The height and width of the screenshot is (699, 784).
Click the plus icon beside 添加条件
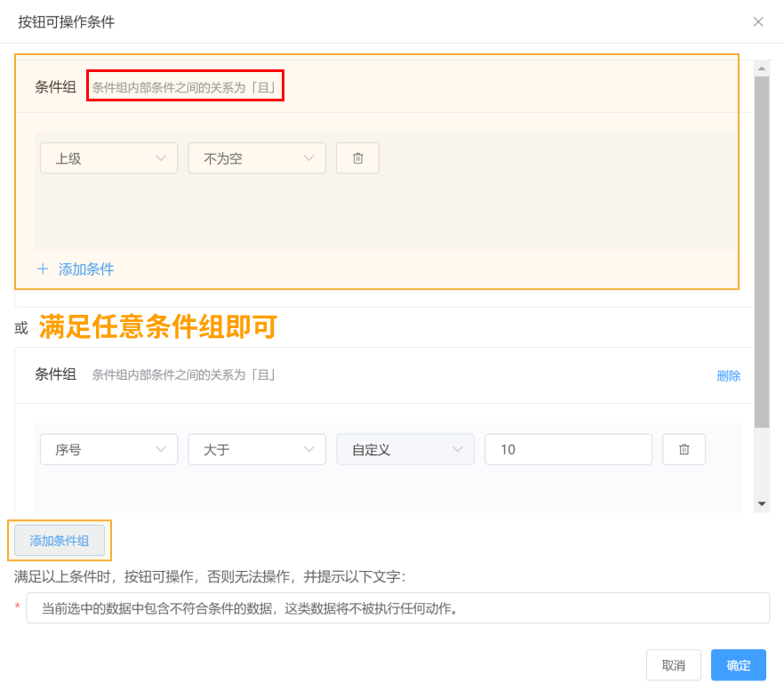(x=43, y=269)
